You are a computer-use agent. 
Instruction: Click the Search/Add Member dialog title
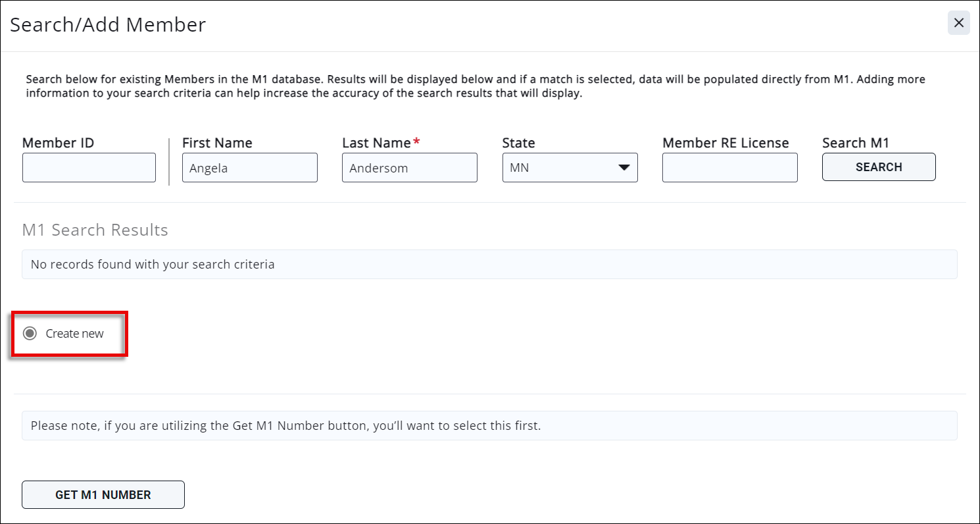coord(107,24)
